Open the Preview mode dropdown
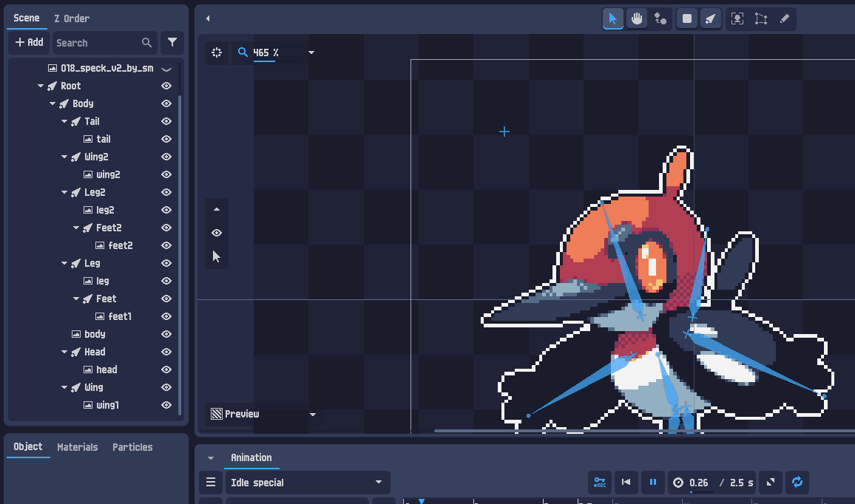Screen dimensions: 855x504 (312, 414)
